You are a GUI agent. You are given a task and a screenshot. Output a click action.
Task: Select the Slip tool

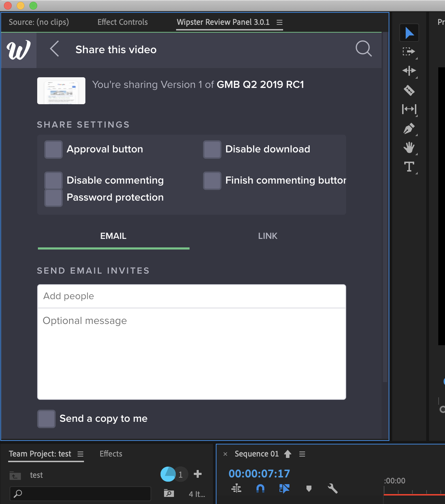click(x=409, y=109)
